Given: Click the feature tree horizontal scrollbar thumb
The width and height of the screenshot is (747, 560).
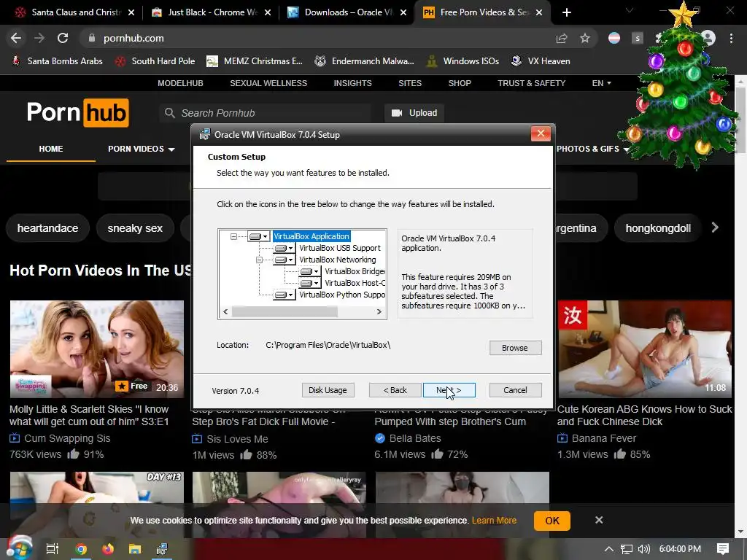Looking at the screenshot, I should [x=285, y=312].
